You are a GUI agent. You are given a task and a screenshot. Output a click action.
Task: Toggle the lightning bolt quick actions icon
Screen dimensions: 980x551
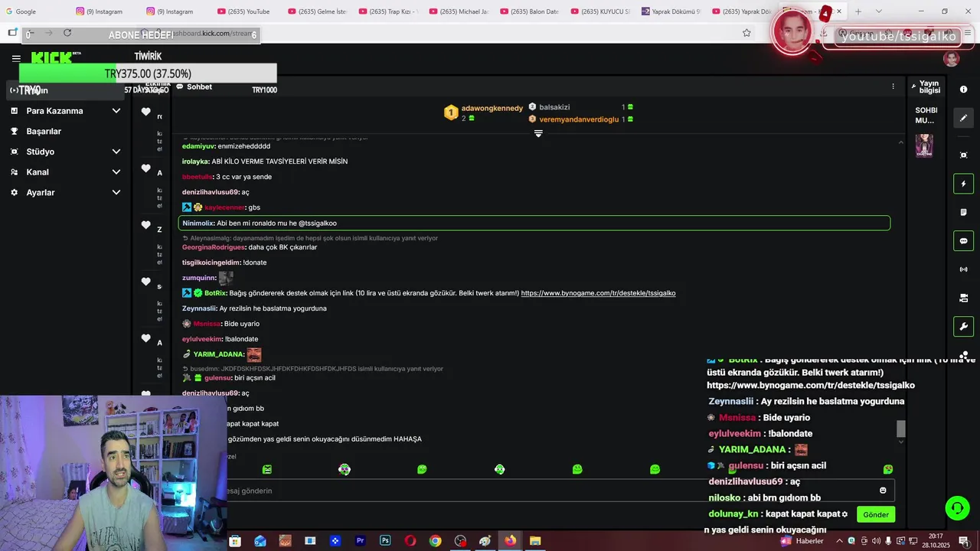point(963,184)
